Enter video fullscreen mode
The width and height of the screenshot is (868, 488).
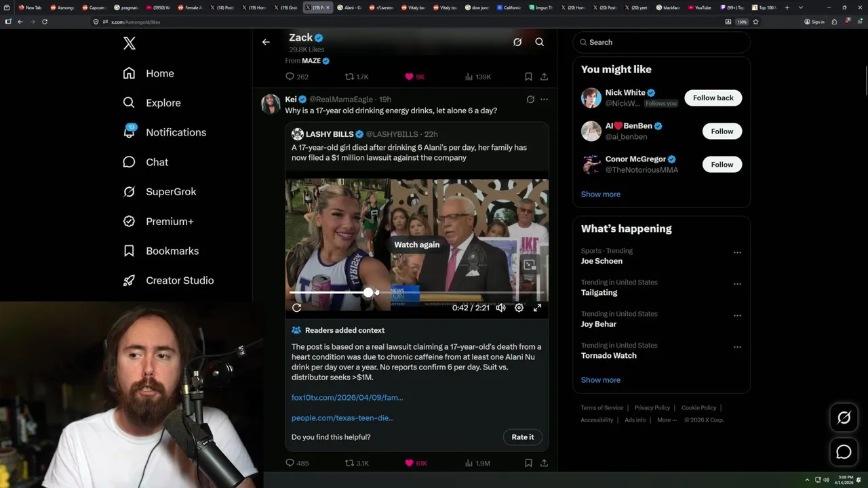[537, 308]
